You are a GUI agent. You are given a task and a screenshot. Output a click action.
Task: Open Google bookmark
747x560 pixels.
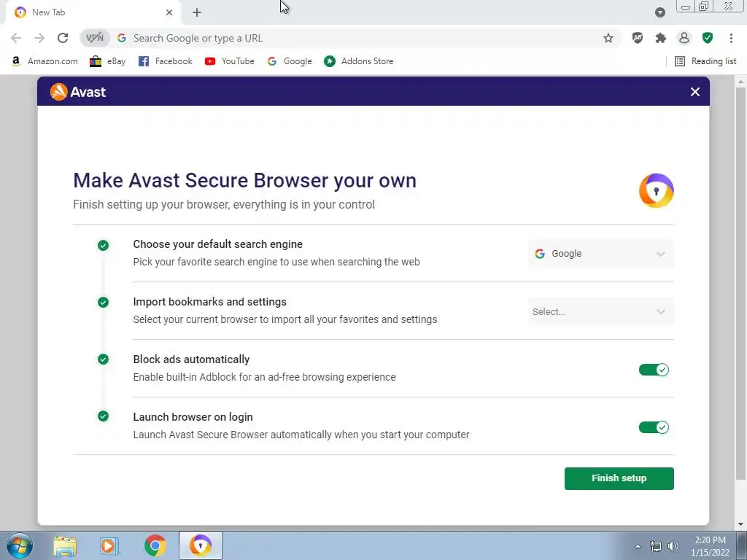tap(290, 61)
